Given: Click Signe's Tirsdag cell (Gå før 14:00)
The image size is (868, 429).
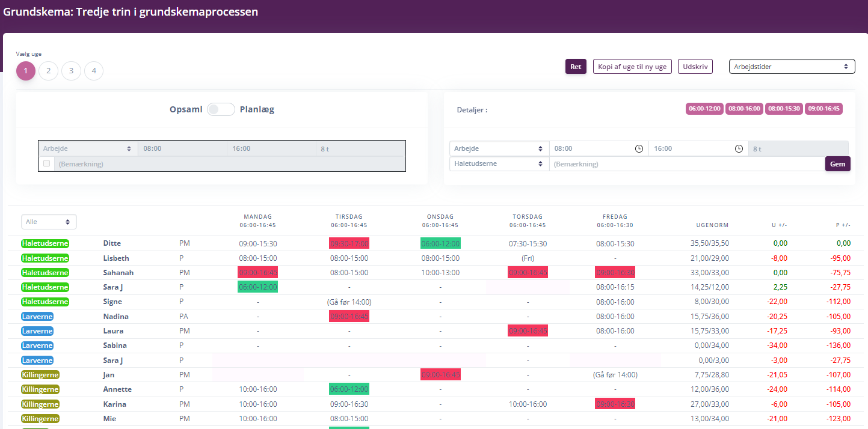Looking at the screenshot, I should [349, 302].
